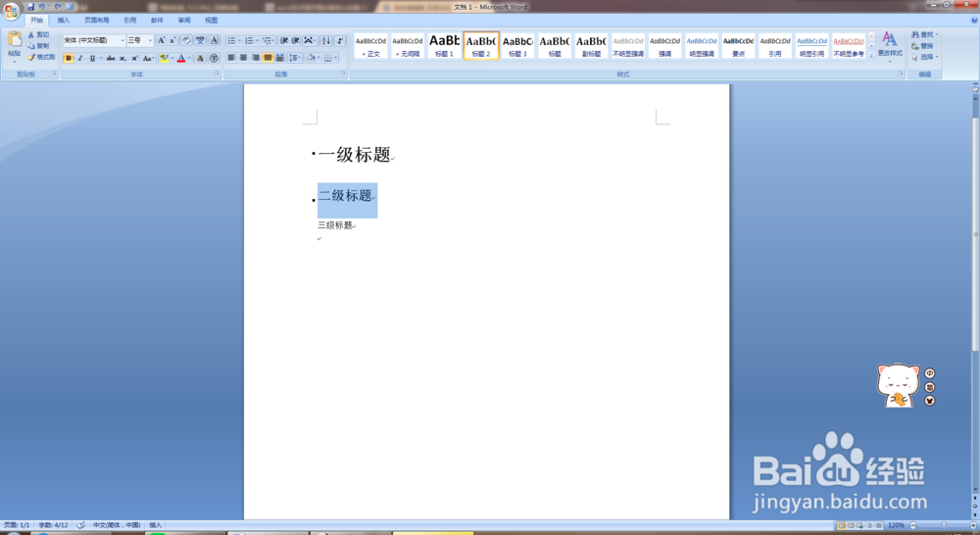Expand the styles gallery more arrow

[871, 55]
